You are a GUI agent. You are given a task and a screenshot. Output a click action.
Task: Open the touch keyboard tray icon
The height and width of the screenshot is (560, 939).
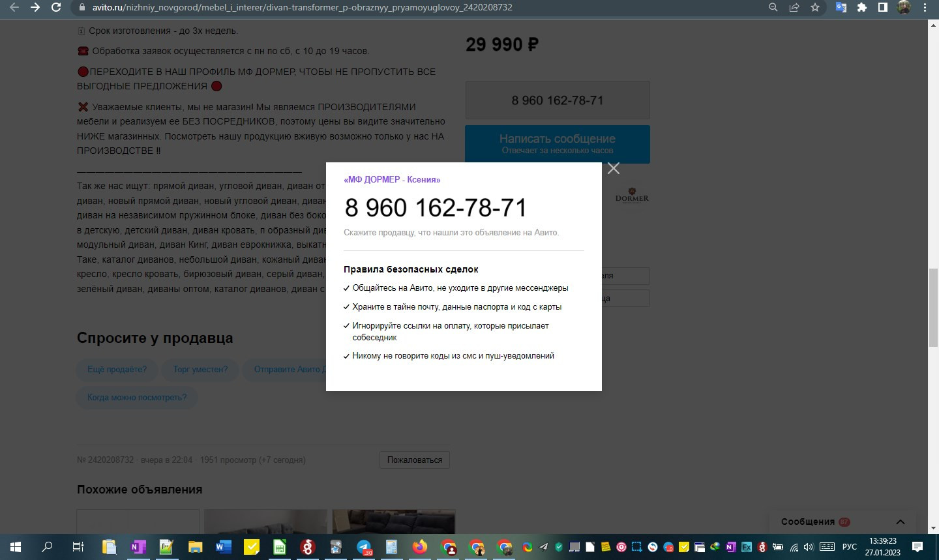[827, 547]
